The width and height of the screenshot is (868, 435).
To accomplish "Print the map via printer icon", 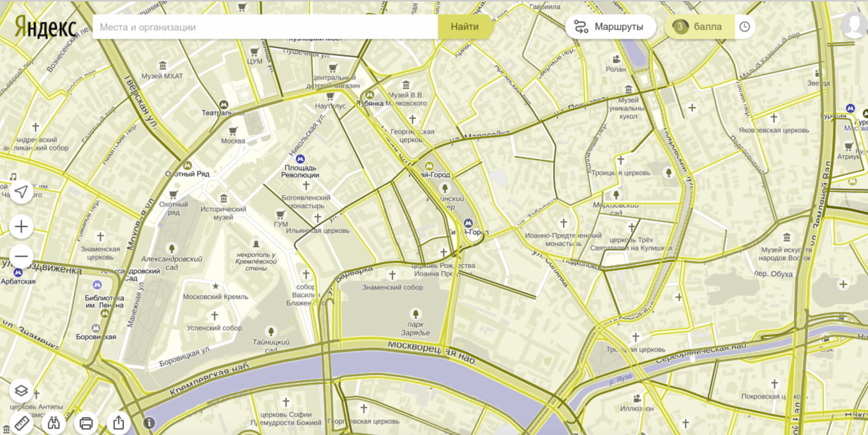I will coord(86,423).
